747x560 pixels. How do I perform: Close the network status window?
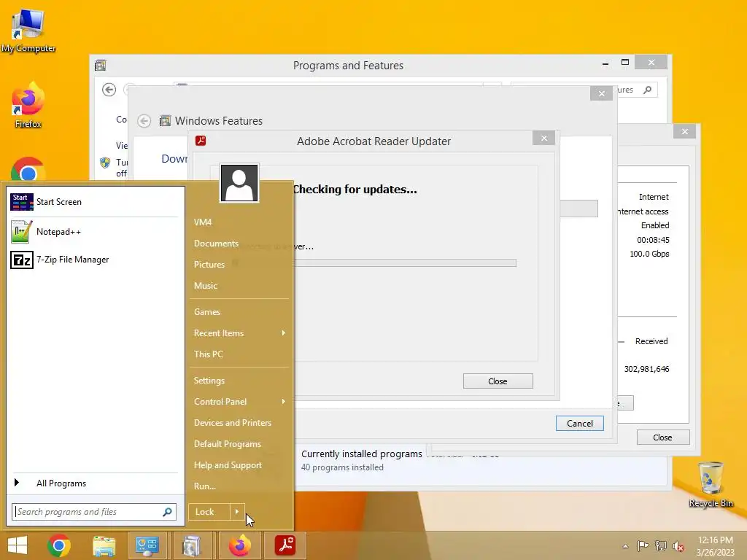click(684, 131)
